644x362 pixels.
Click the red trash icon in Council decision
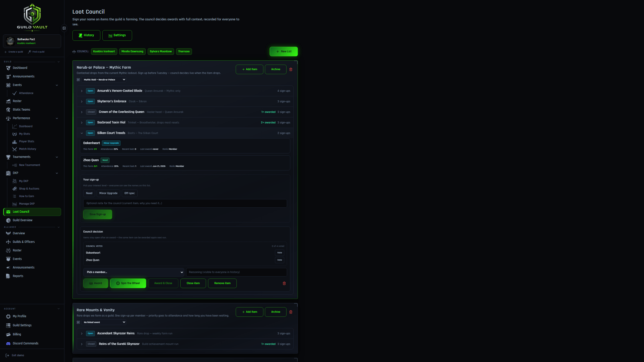point(284,283)
